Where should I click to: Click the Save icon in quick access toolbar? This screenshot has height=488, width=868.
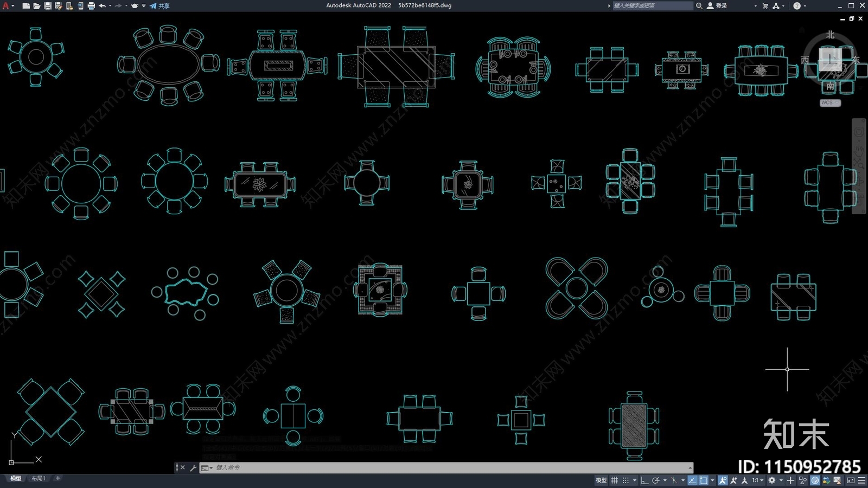pyautogui.click(x=48, y=6)
